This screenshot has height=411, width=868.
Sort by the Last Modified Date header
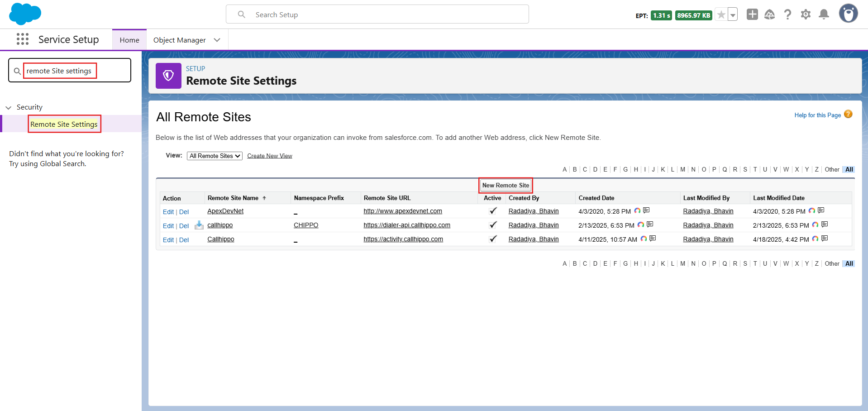778,198
